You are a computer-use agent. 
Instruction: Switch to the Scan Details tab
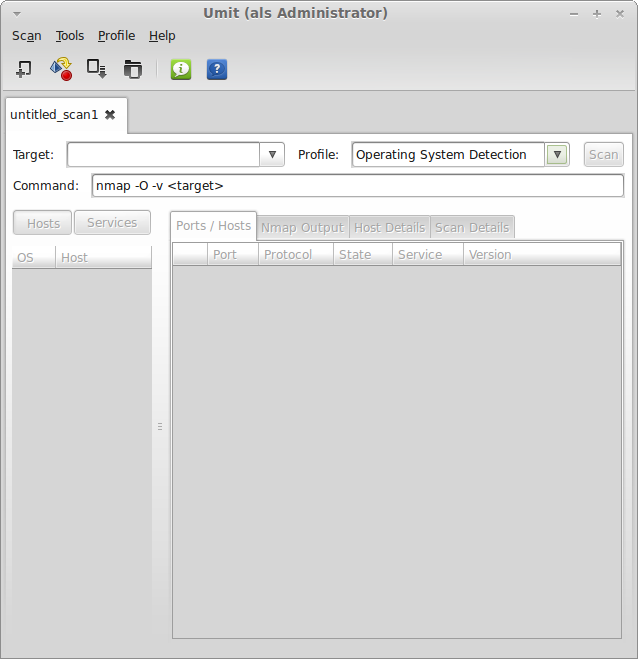472,228
